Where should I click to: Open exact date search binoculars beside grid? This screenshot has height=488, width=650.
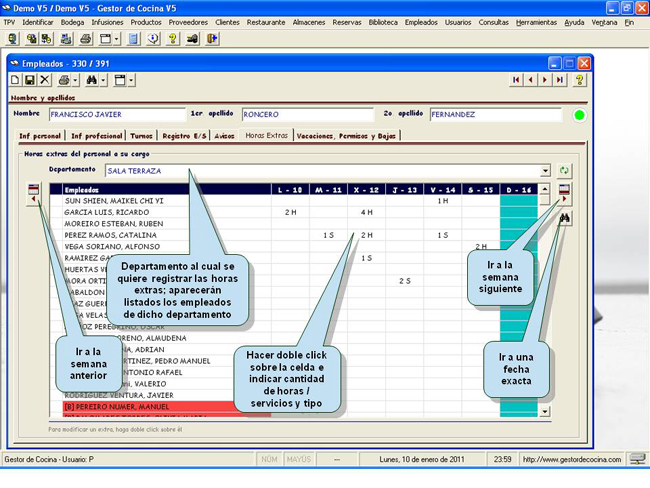(566, 218)
